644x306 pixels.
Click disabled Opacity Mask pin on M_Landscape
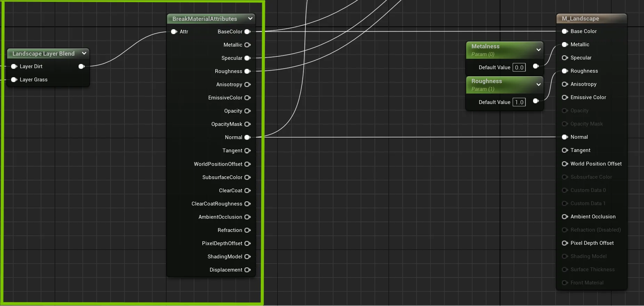(565, 124)
